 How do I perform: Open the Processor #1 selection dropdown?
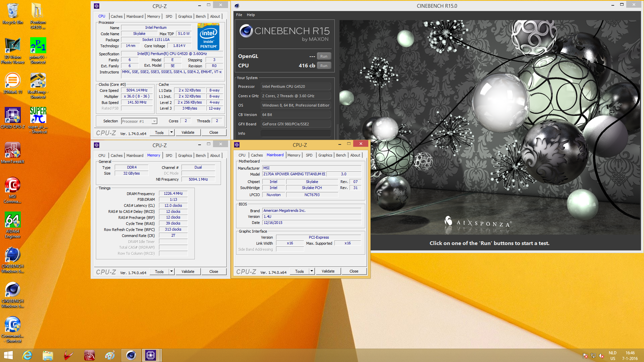point(139,121)
